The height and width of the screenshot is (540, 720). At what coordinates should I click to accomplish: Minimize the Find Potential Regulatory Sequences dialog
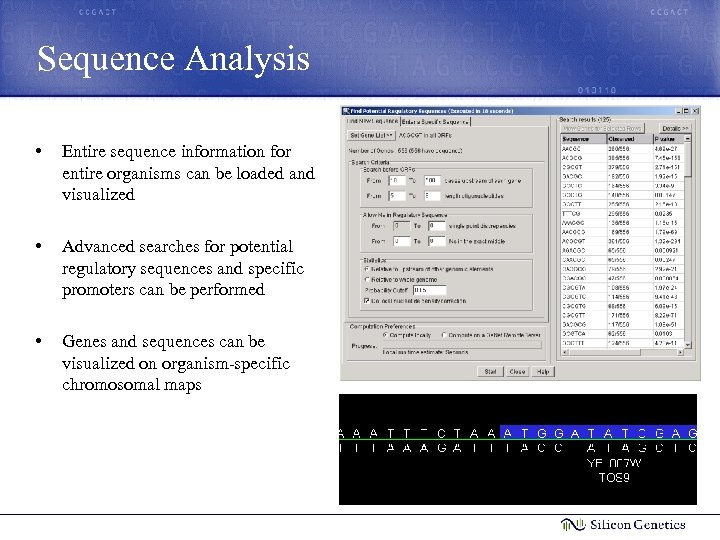[x=679, y=111]
